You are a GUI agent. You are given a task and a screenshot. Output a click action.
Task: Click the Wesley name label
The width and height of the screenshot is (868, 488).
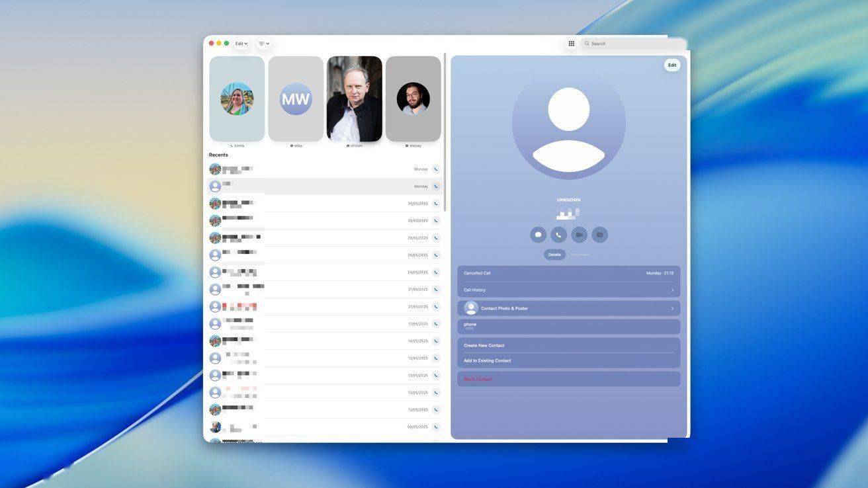[415, 145]
